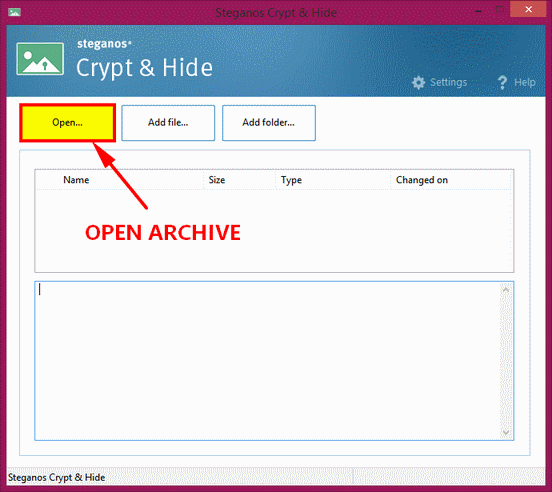Screen dimensions: 552x492
Task: Click the empty file list area
Action: tap(274, 230)
